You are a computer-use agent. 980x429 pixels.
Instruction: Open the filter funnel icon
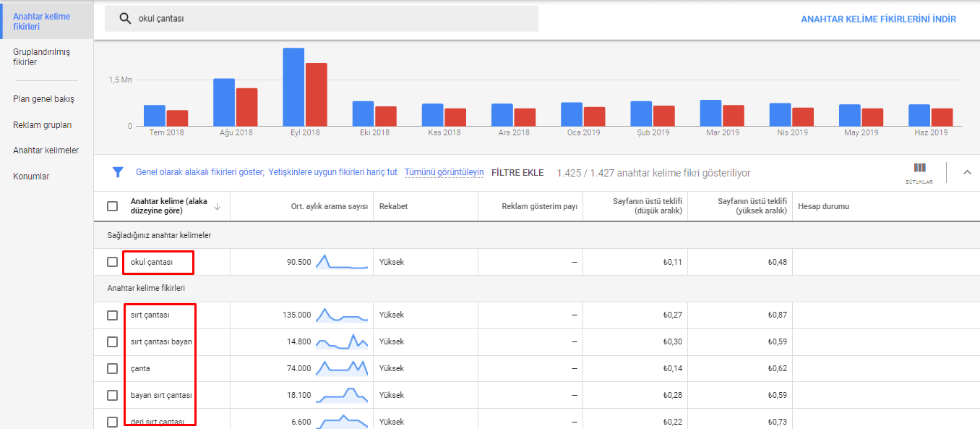(118, 172)
